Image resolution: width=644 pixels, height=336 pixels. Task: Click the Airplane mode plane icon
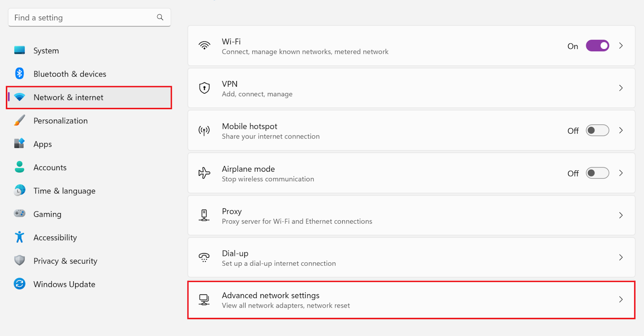point(204,173)
